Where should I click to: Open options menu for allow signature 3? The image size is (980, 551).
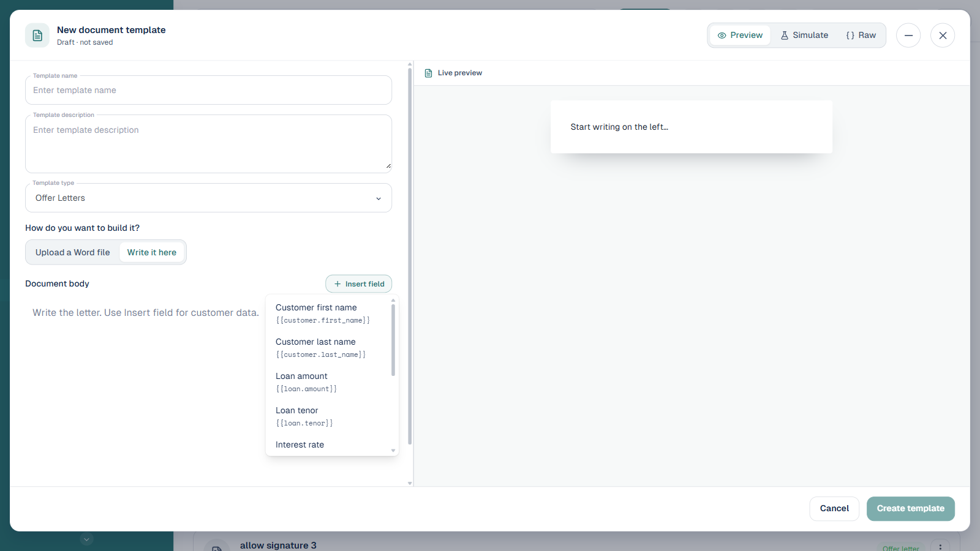click(940, 546)
